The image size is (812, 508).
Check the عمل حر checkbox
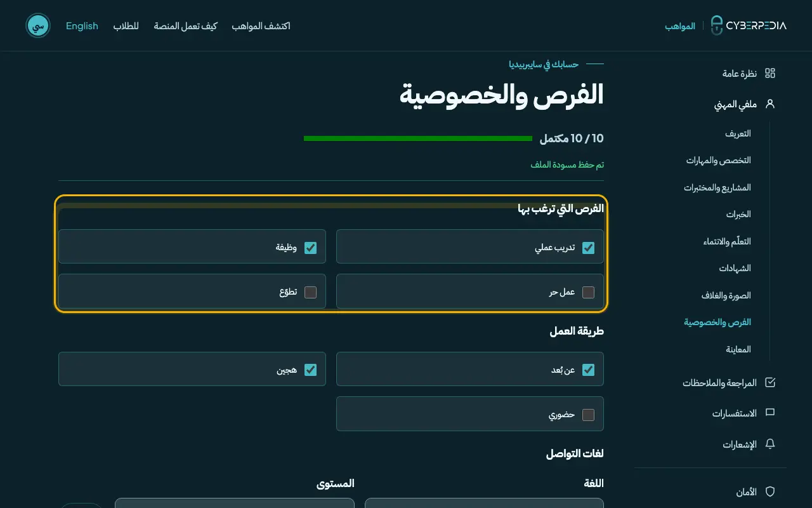(x=588, y=292)
